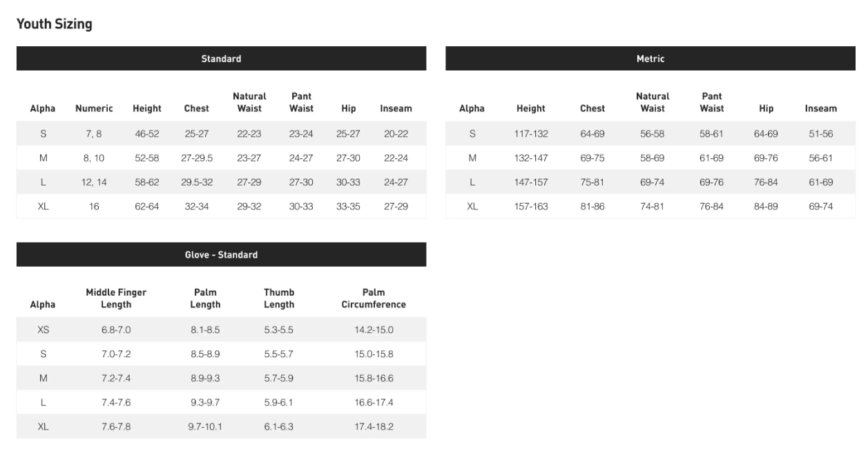Screen dimensions: 868x458
Task: Click the Middle Finger Length column header
Action: click(x=116, y=298)
